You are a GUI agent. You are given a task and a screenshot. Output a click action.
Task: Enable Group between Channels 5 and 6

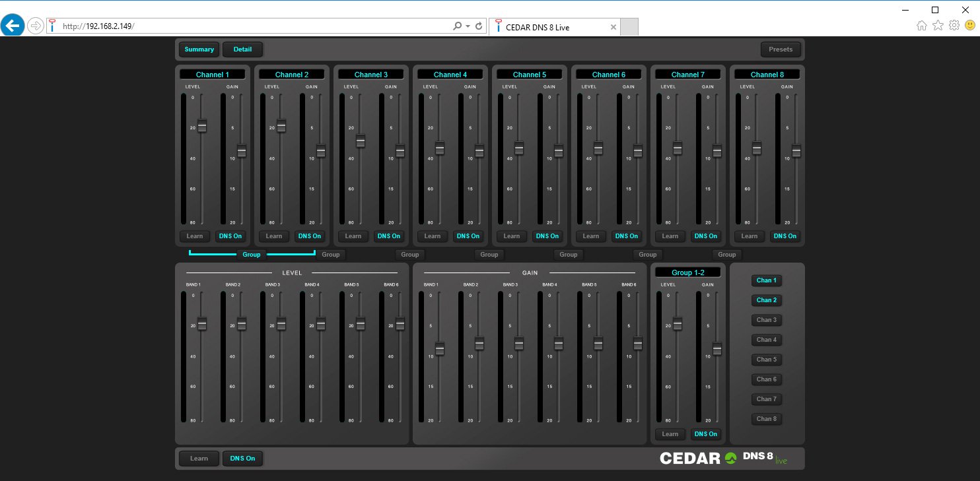[569, 255]
